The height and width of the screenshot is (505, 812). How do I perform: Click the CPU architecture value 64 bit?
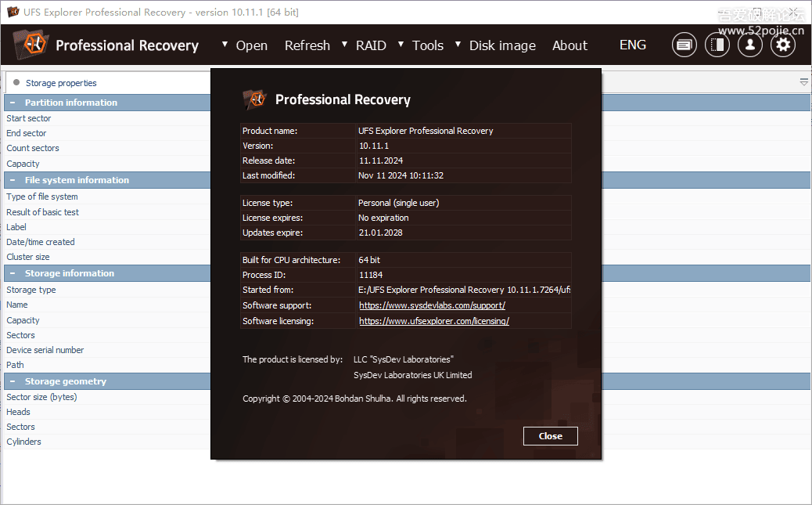coord(369,260)
